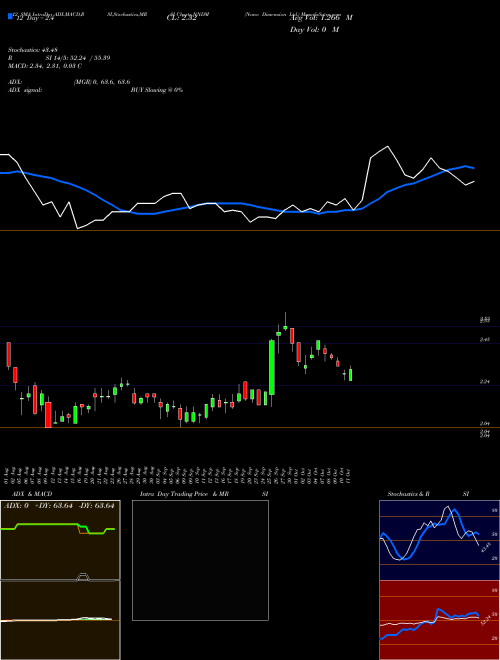Click the first red candlestick on 01 Aug
Screen dimensions: 500x660
click(8, 354)
